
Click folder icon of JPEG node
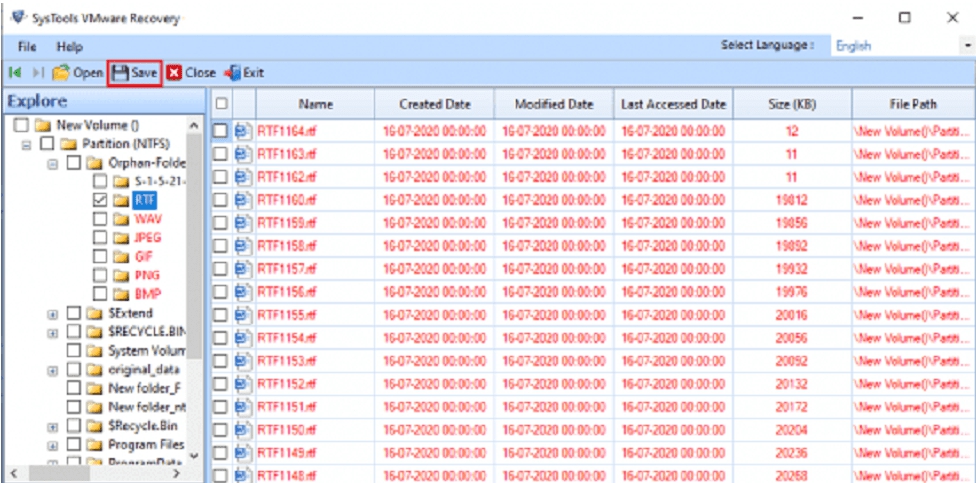(x=121, y=237)
